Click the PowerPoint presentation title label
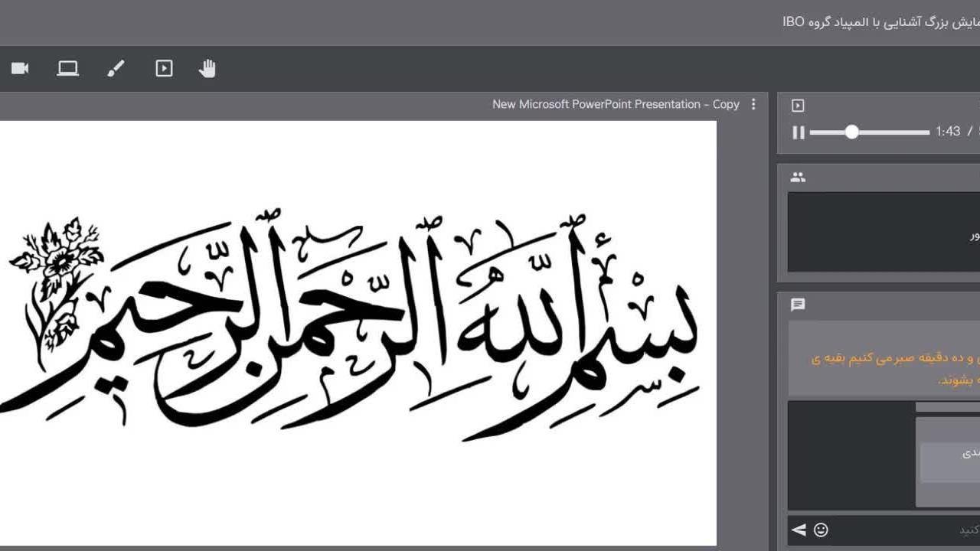 pyautogui.click(x=616, y=104)
